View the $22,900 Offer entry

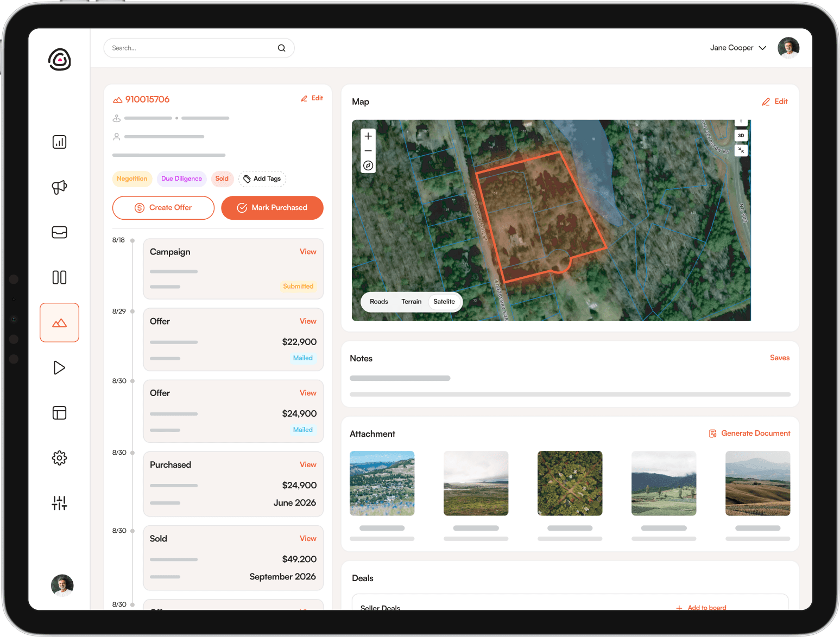[308, 321]
